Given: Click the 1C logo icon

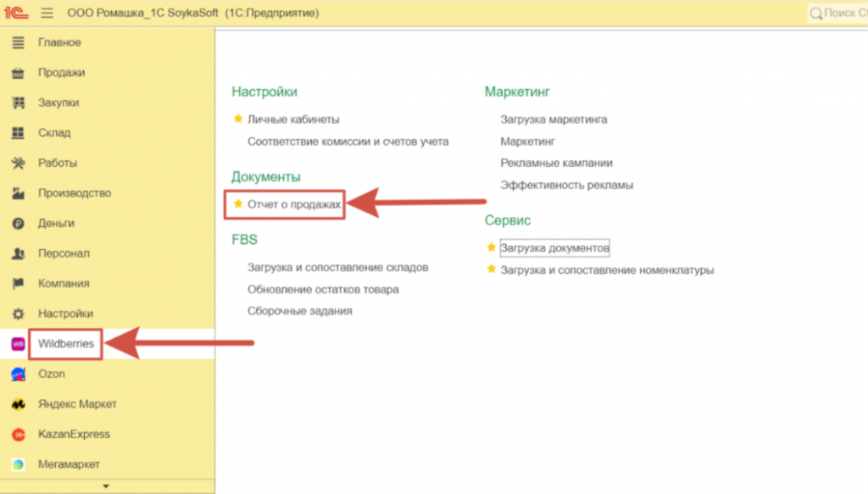Looking at the screenshot, I should tap(16, 14).
